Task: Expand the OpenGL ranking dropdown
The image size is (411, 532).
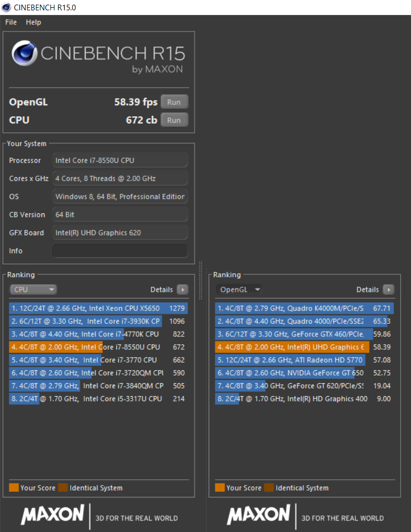Action: (x=239, y=290)
